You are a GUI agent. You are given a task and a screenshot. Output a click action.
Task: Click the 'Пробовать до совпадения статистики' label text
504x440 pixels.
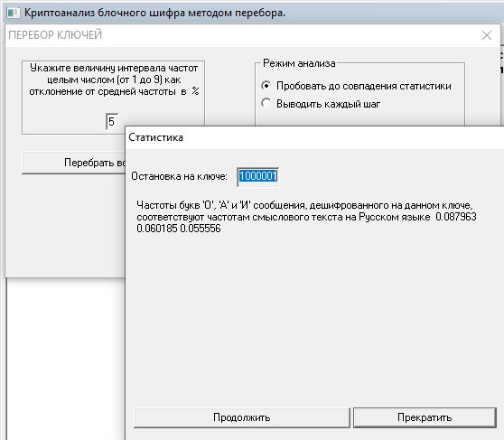pos(363,86)
